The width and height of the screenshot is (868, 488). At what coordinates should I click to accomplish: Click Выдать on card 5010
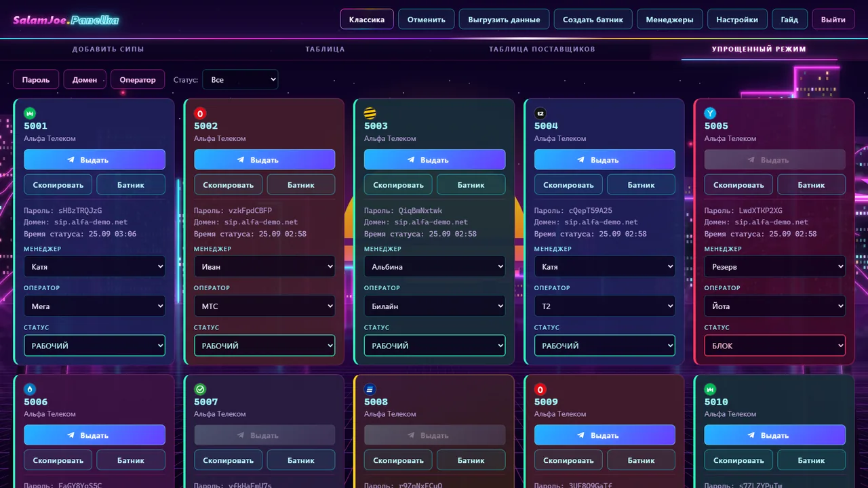(775, 435)
